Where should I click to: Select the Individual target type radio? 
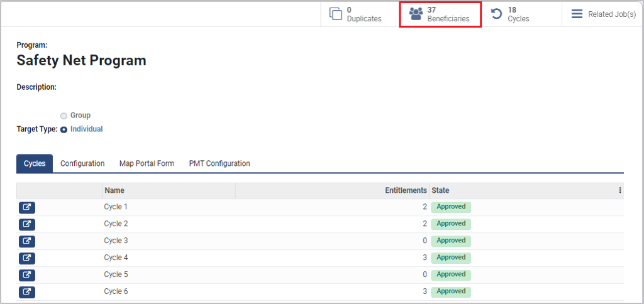point(64,129)
